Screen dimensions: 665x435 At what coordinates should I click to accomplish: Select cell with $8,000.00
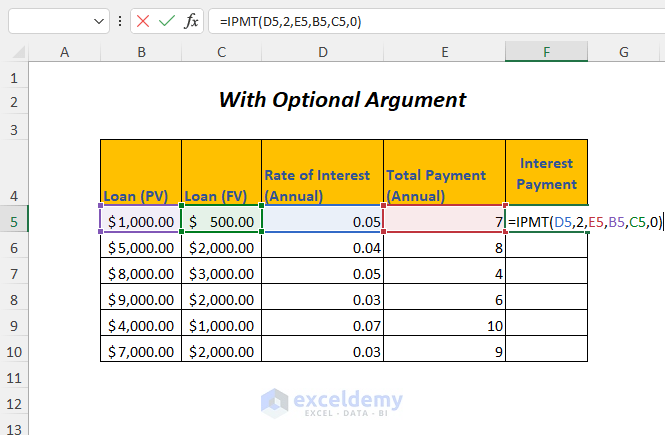(141, 271)
